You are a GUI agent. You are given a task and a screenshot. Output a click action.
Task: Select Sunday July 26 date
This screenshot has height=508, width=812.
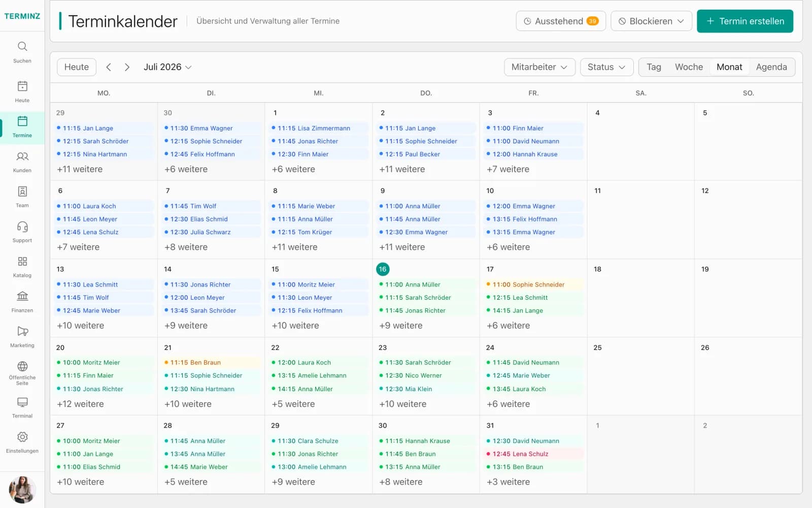click(705, 348)
